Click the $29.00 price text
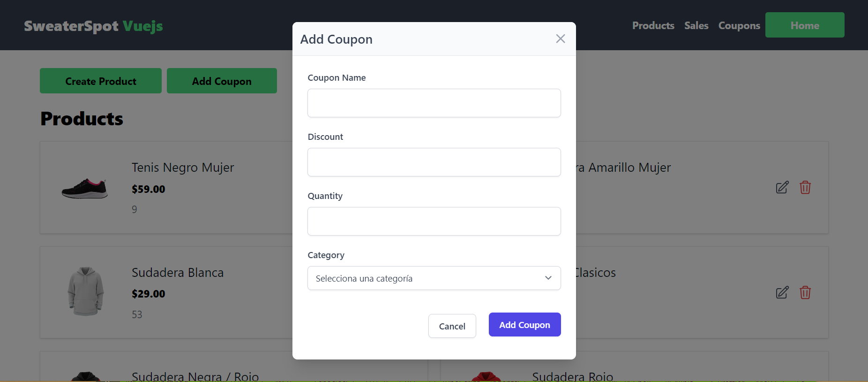This screenshot has width=868, height=382. pos(149,294)
